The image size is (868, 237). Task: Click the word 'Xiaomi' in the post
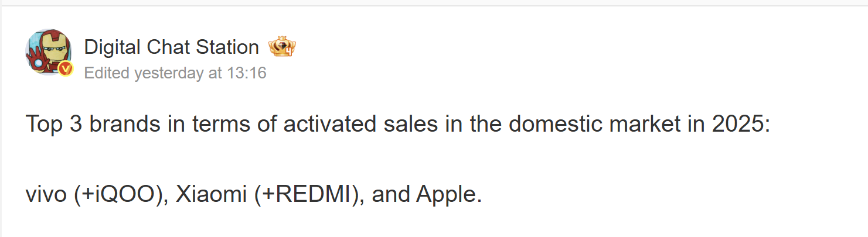click(212, 195)
